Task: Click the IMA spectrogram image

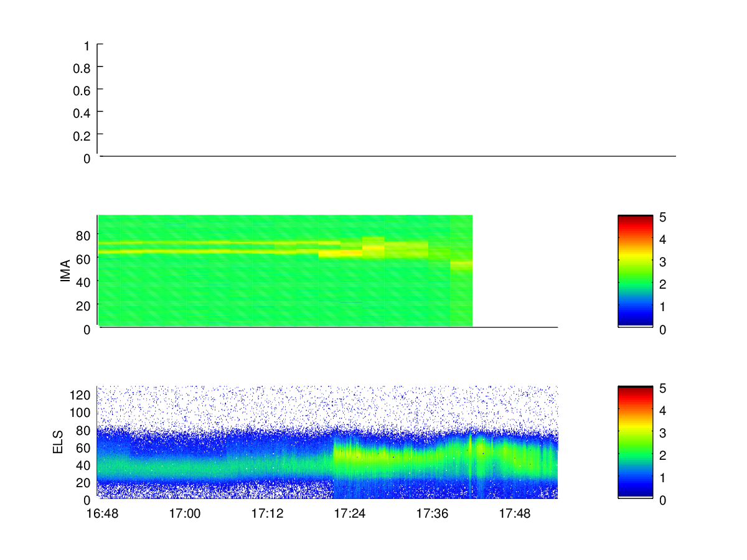Action: [x=285, y=271]
